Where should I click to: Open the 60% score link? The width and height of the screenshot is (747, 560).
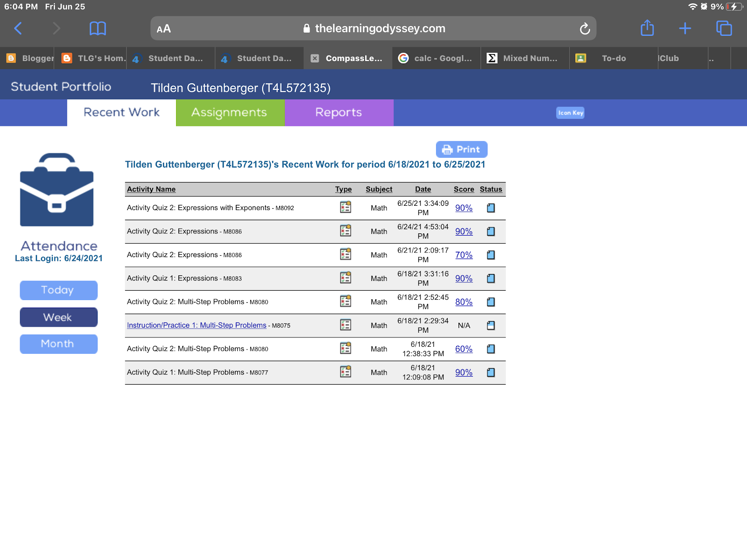coord(464,349)
